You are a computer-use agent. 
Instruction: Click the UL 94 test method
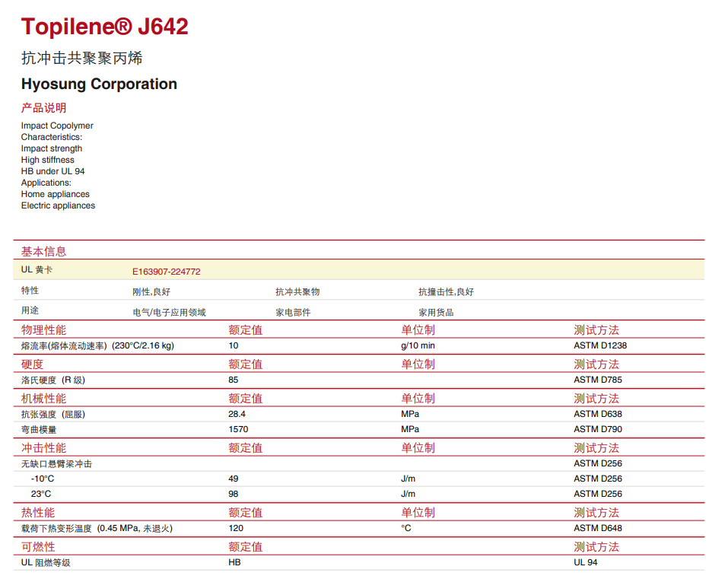586,563
